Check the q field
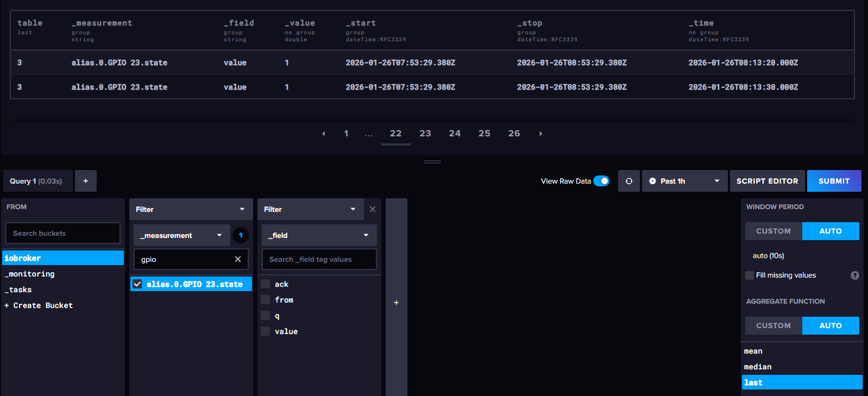The width and height of the screenshot is (868, 396). pyautogui.click(x=266, y=316)
